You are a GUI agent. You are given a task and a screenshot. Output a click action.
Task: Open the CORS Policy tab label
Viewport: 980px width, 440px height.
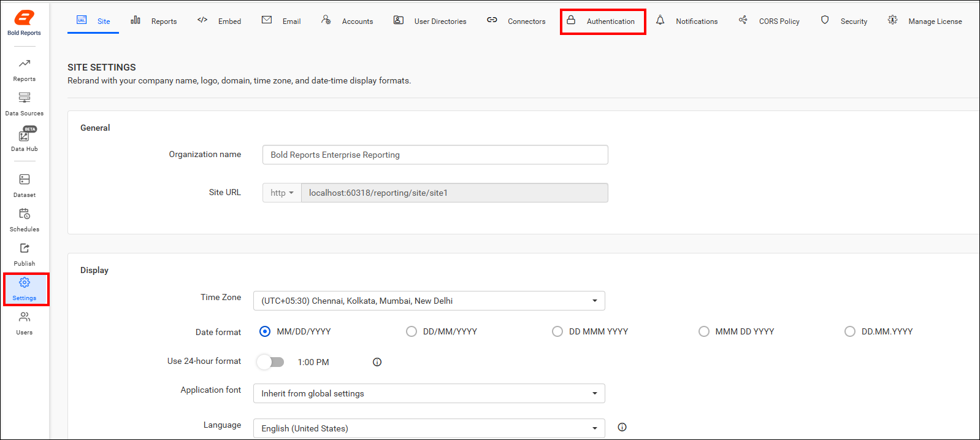(779, 21)
